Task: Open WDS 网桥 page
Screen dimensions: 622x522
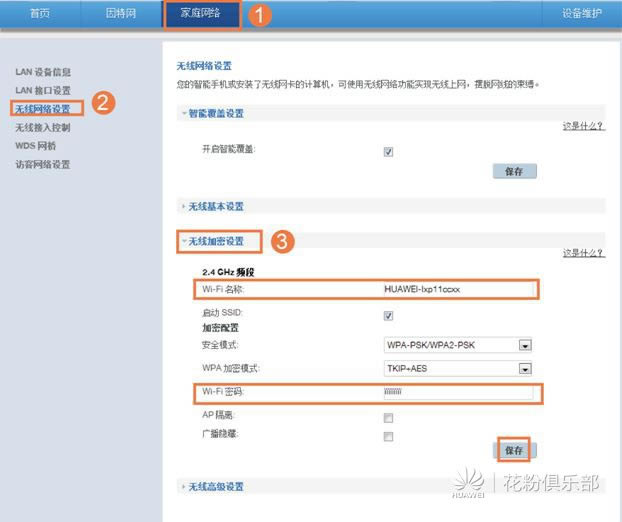Action: [35, 146]
